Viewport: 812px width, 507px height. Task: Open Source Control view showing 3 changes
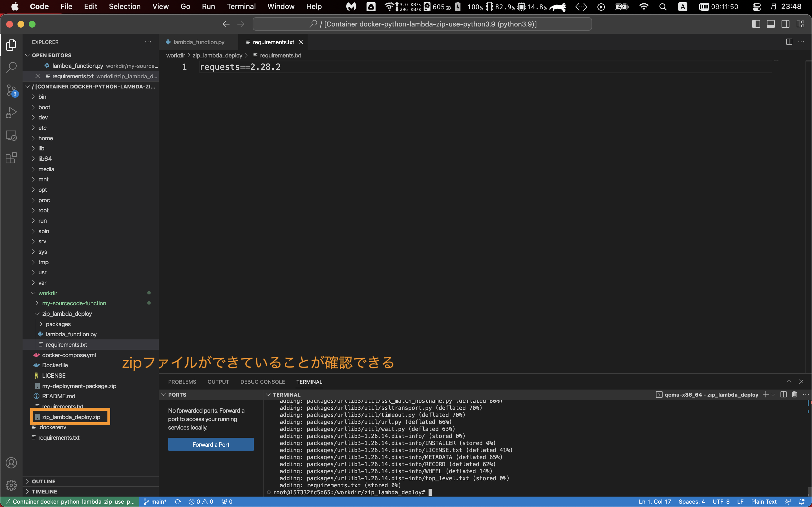(x=11, y=90)
